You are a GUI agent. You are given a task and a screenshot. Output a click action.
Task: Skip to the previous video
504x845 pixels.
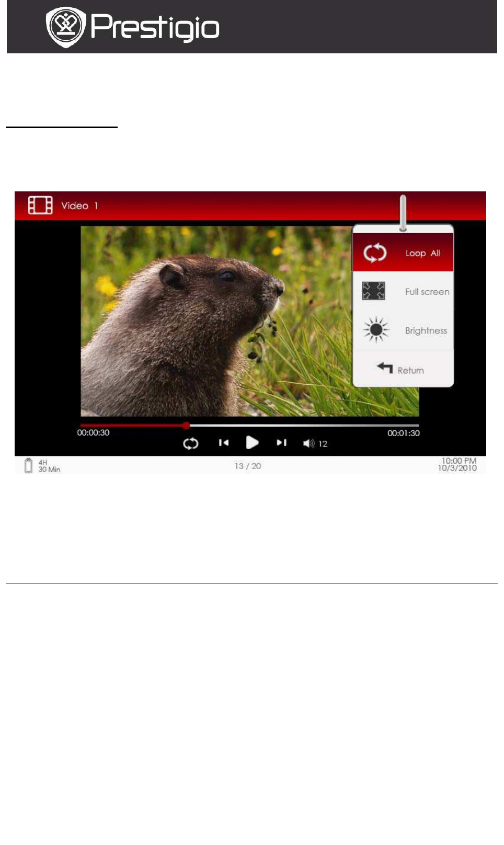[x=224, y=443]
